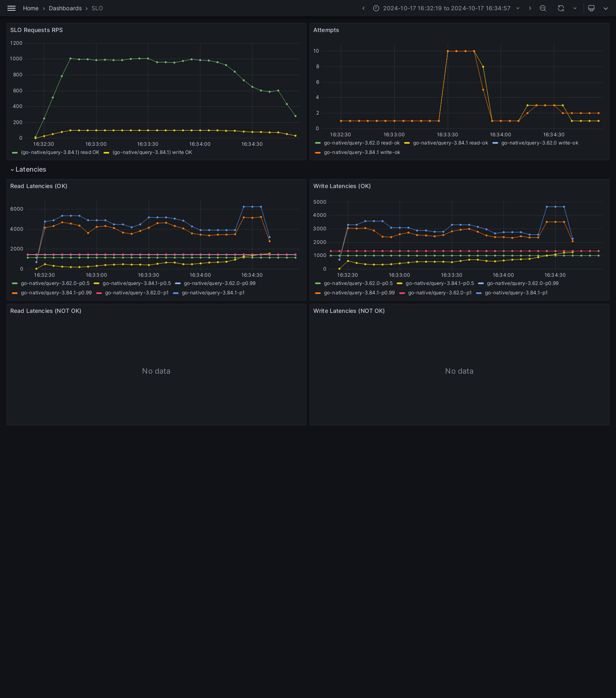616x698 pixels.
Task: Toggle 3.84.1-p0.99 in Read Latencies legend
Action: point(56,293)
